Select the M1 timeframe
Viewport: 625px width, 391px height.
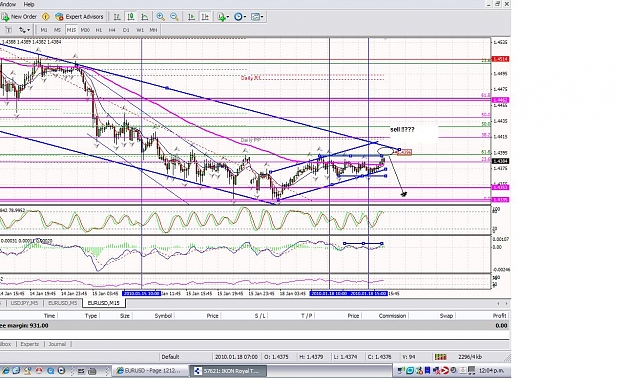44,30
